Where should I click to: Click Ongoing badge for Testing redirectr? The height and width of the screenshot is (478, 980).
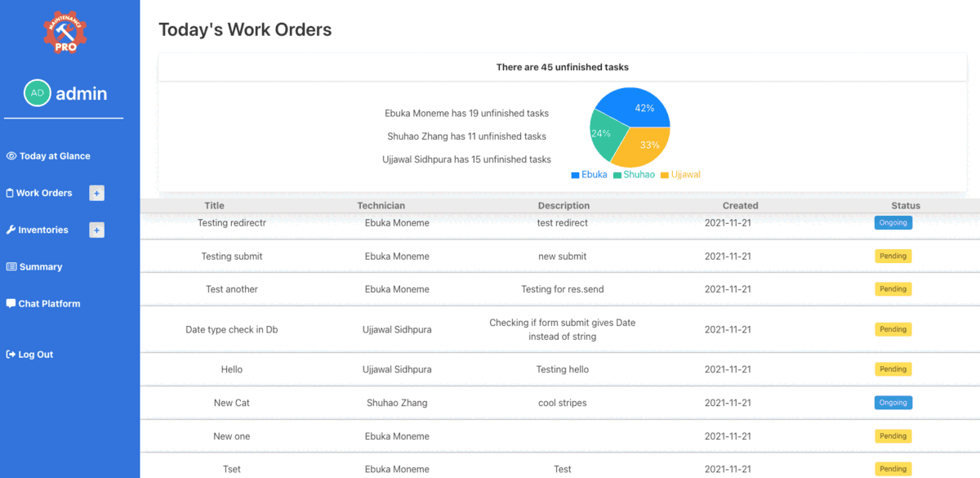[x=893, y=222]
